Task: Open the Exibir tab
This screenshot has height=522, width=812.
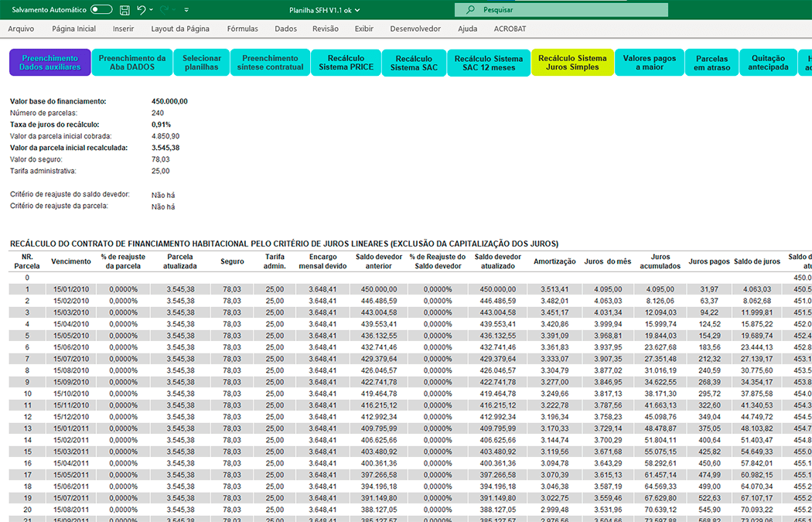Action: click(364, 29)
